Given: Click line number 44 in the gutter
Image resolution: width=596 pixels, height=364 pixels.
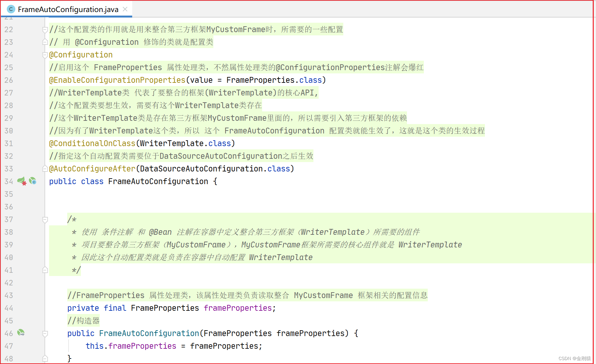Looking at the screenshot, I should [x=9, y=308].
